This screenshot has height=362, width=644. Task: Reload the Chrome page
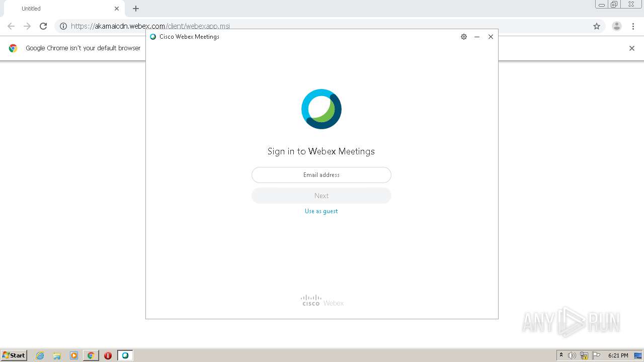tap(43, 26)
